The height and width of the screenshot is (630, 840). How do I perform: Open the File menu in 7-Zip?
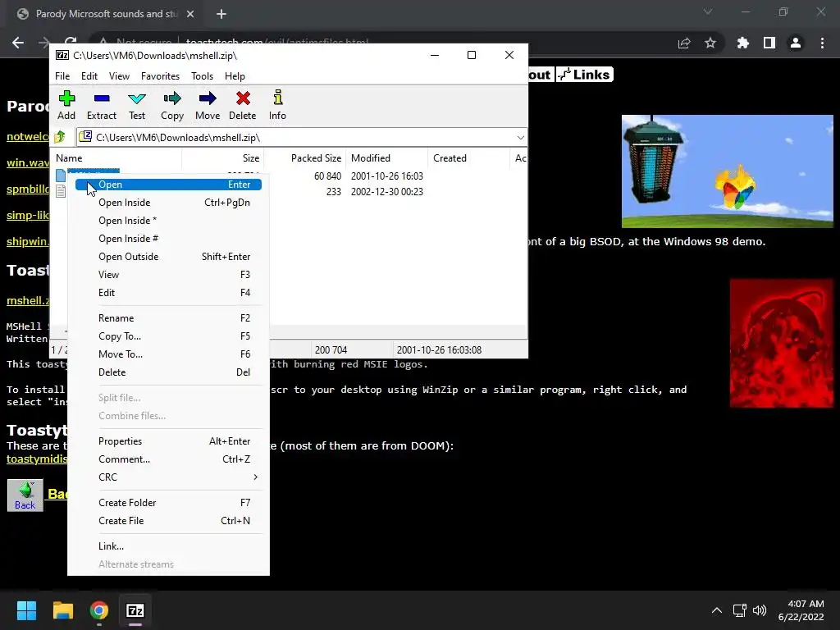62,76
